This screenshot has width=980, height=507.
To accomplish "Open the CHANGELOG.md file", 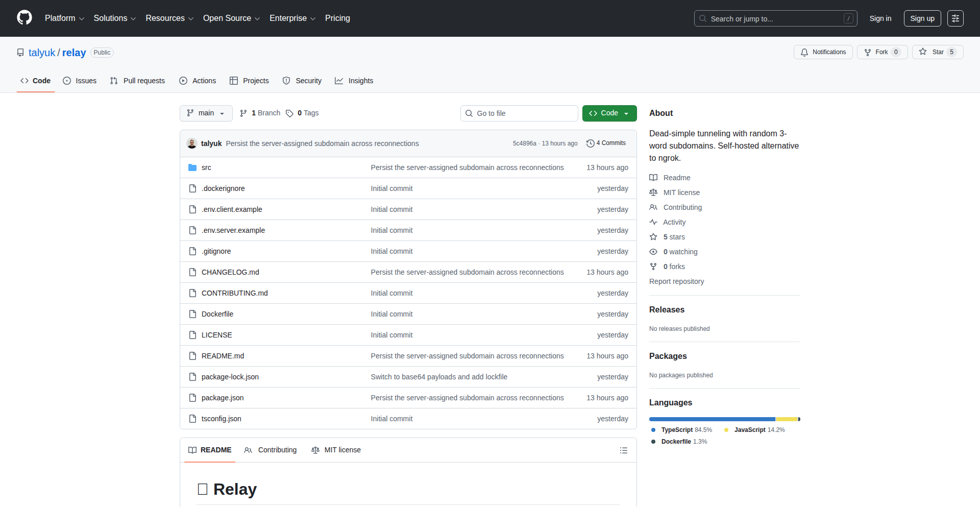I will point(230,272).
